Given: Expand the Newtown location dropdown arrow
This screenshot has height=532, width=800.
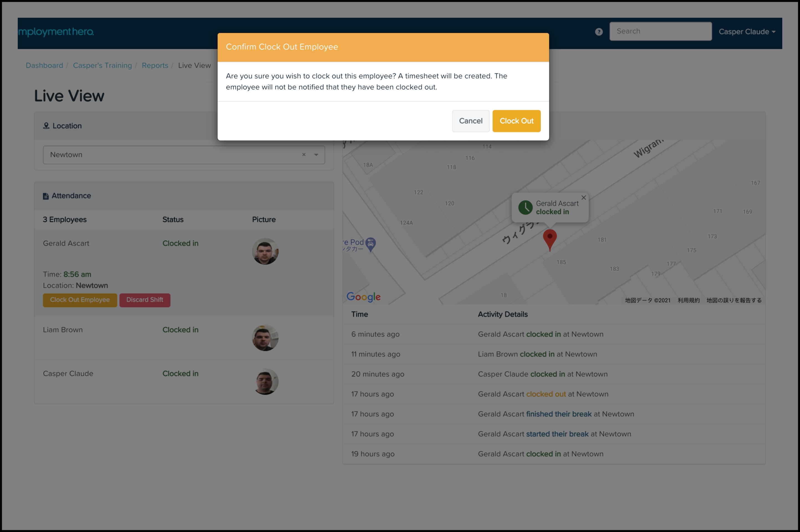Looking at the screenshot, I should pyautogui.click(x=316, y=155).
